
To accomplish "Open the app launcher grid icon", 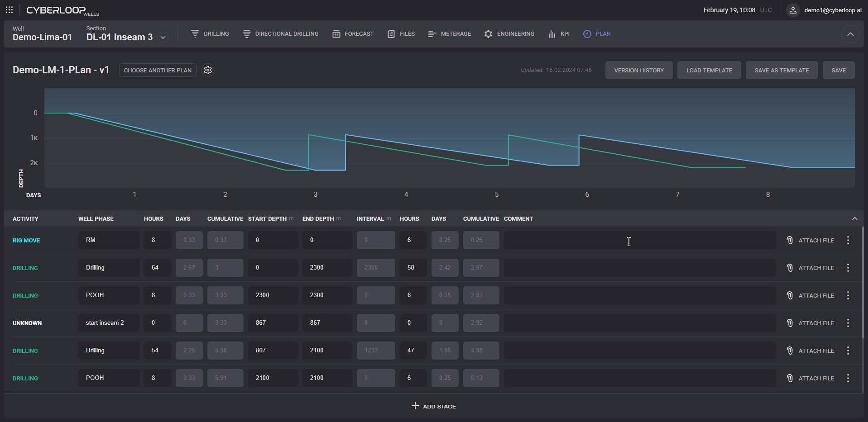I will click(9, 9).
